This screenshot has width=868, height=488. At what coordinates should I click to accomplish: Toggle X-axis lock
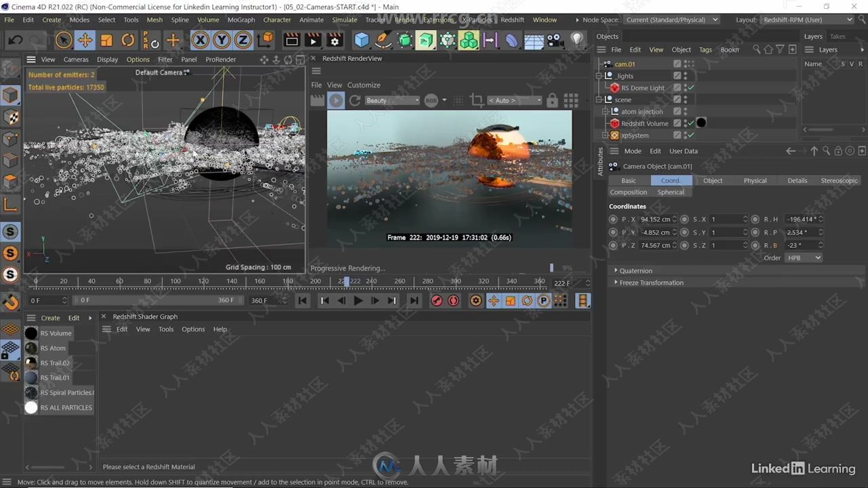[x=200, y=41]
